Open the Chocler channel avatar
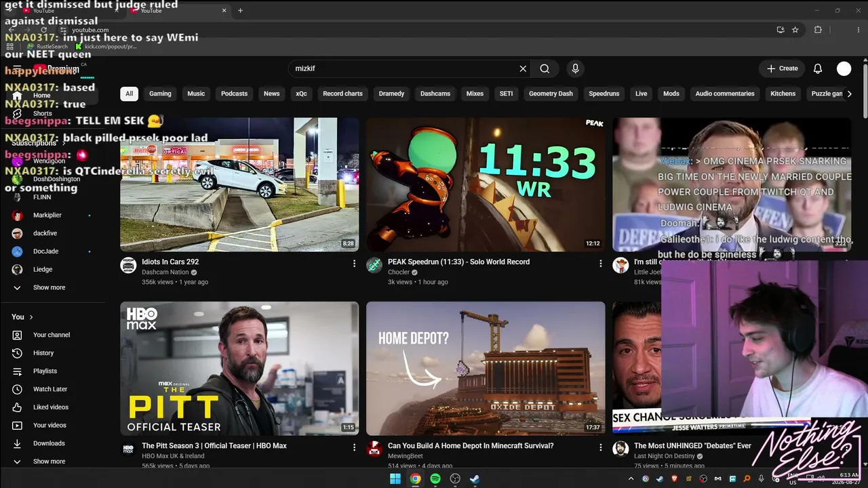Screen dimensions: 868x488 (374, 266)
